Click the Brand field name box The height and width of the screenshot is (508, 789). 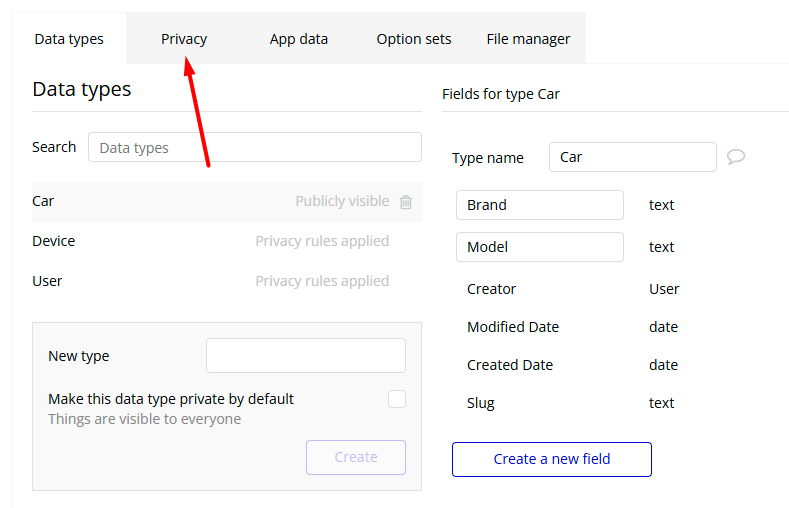540,205
